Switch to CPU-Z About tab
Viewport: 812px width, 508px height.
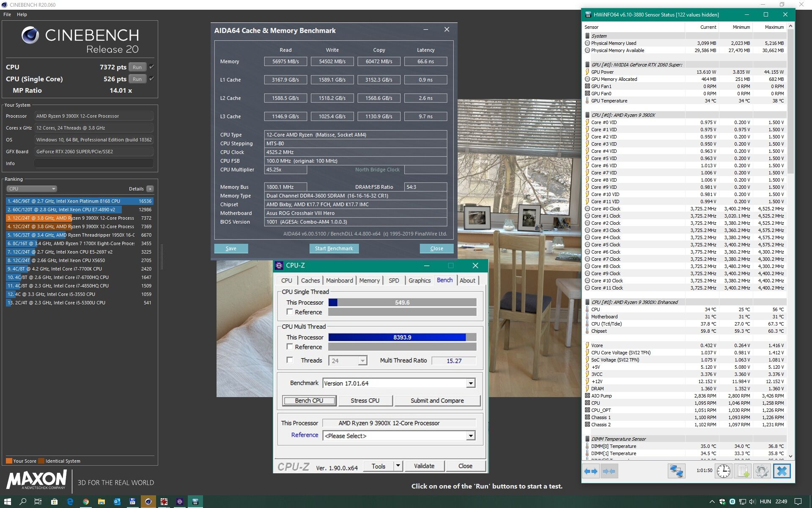(x=467, y=280)
